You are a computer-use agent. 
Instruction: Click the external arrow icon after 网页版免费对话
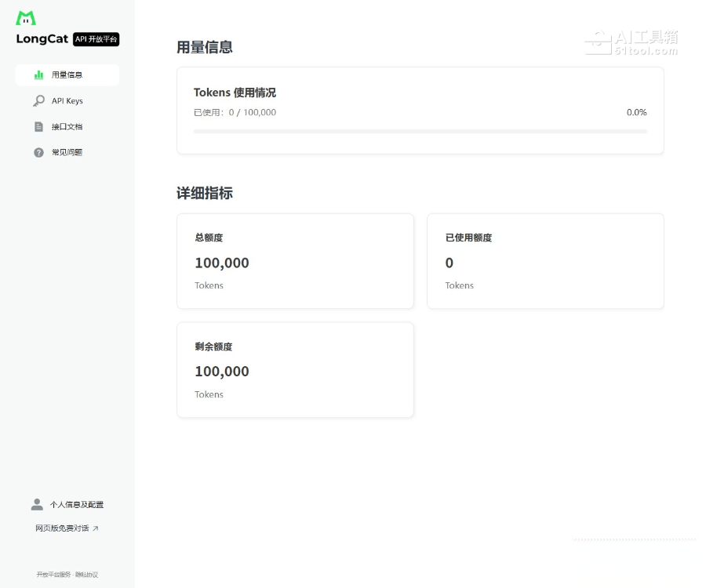[x=96, y=528]
